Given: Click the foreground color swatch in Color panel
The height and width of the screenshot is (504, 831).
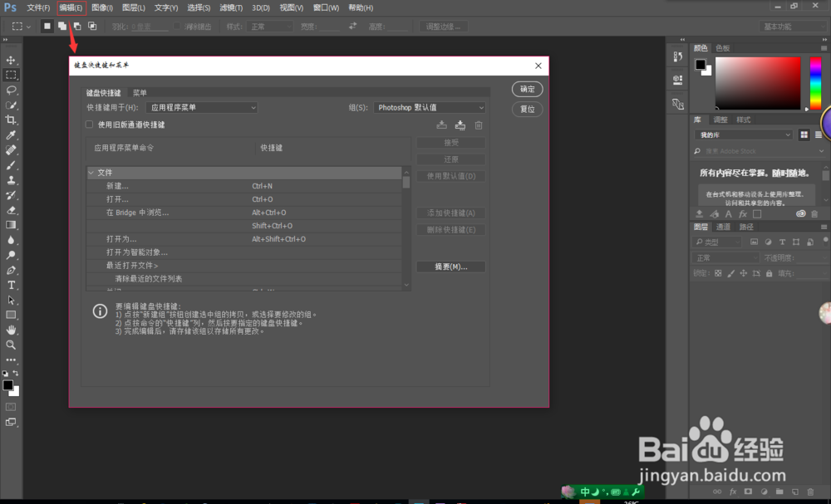Looking at the screenshot, I should [x=701, y=65].
